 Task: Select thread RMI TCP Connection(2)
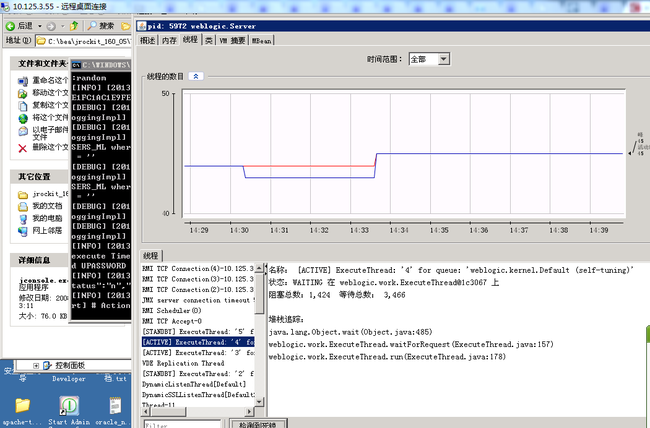tap(198, 289)
